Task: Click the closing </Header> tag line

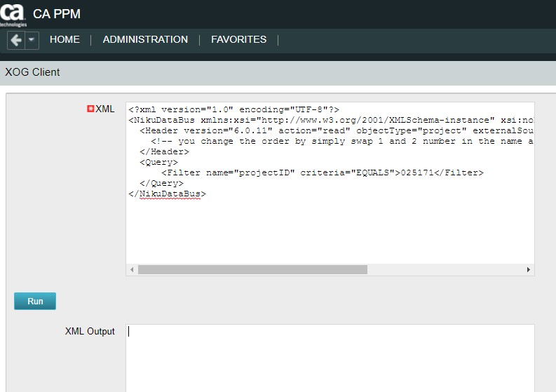Action: (165, 152)
